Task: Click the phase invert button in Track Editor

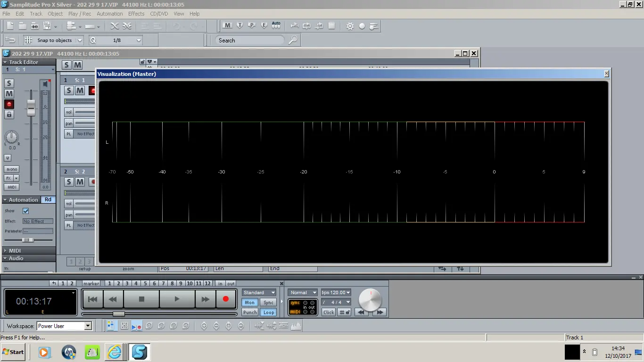Action: tap(8, 158)
